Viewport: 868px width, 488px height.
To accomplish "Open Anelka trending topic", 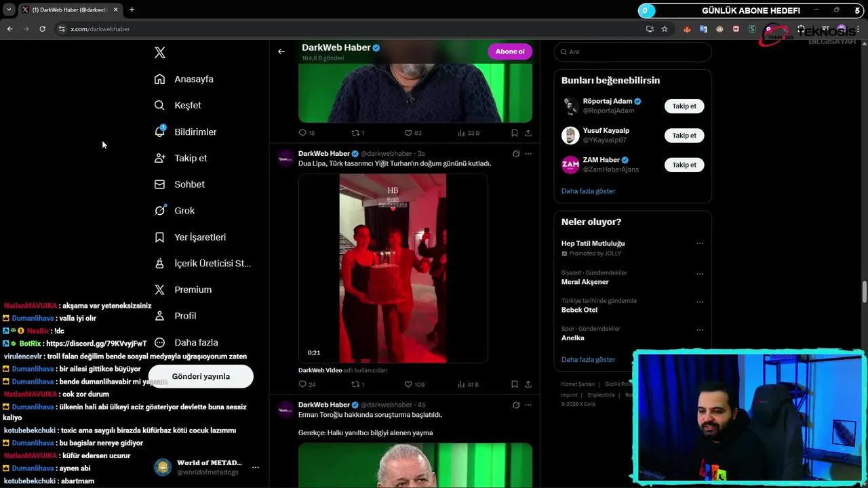I will pos(572,338).
